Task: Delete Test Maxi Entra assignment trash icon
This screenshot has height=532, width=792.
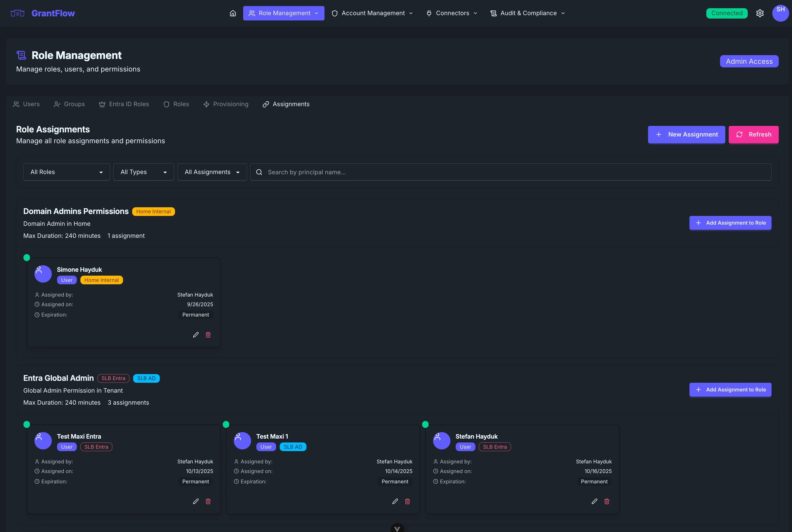Action: click(x=208, y=501)
